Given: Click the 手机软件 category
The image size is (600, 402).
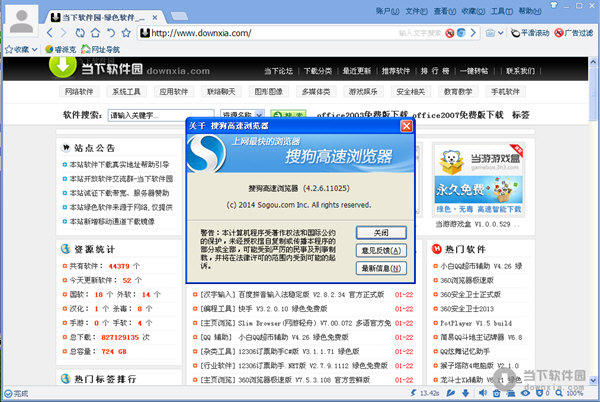Looking at the screenshot, I should pyautogui.click(x=505, y=91).
